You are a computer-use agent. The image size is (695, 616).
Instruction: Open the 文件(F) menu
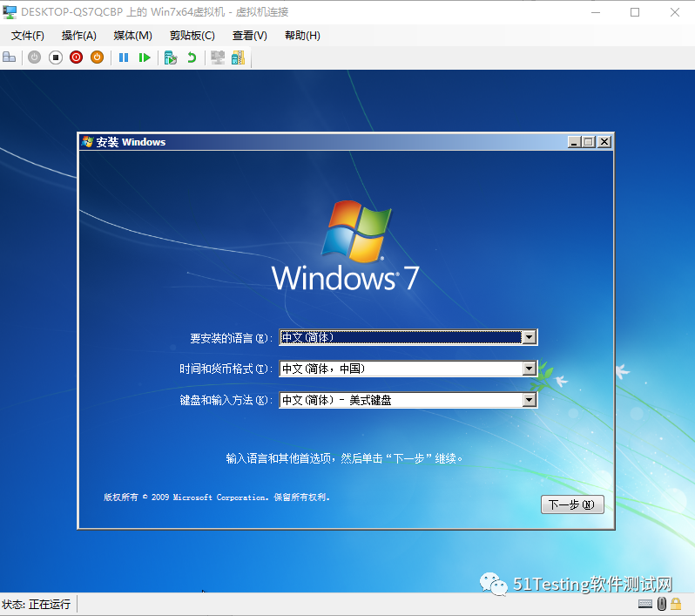click(x=28, y=36)
